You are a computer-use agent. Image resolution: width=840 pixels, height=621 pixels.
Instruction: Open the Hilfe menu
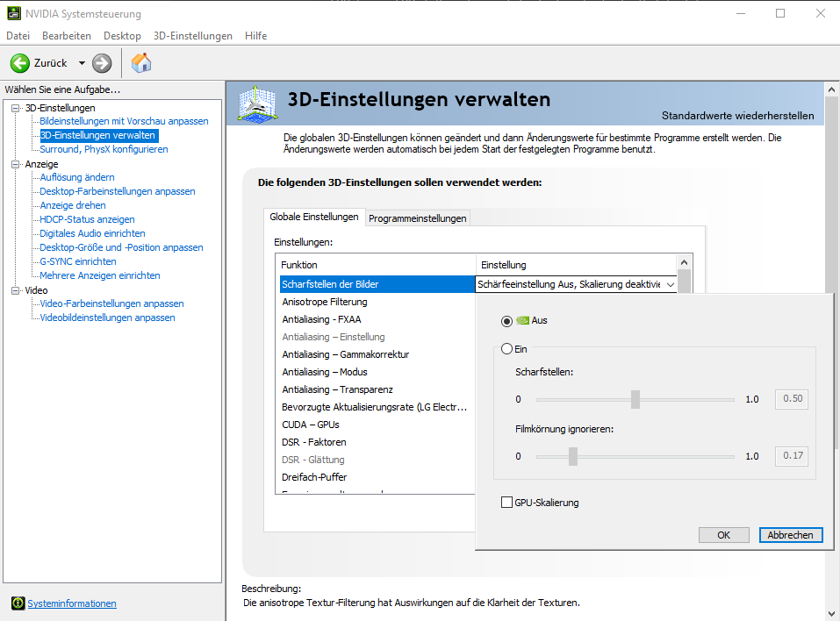point(255,36)
